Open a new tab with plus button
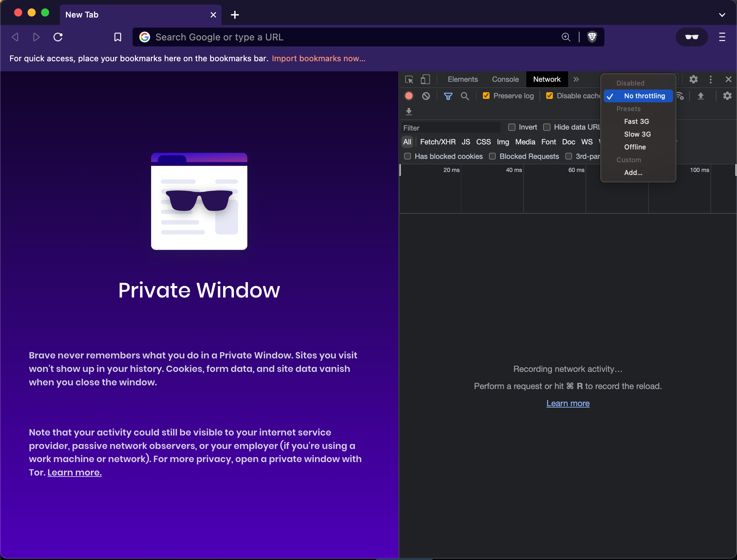Screen dimensions: 737x560 (235, 15)
